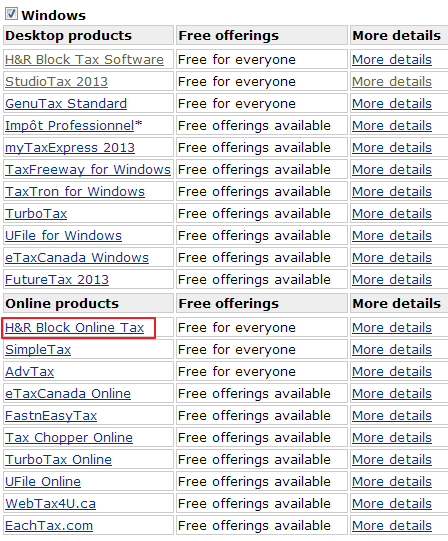The height and width of the screenshot is (541, 448).
Task: Open the AdvTax link
Action: [x=30, y=372]
